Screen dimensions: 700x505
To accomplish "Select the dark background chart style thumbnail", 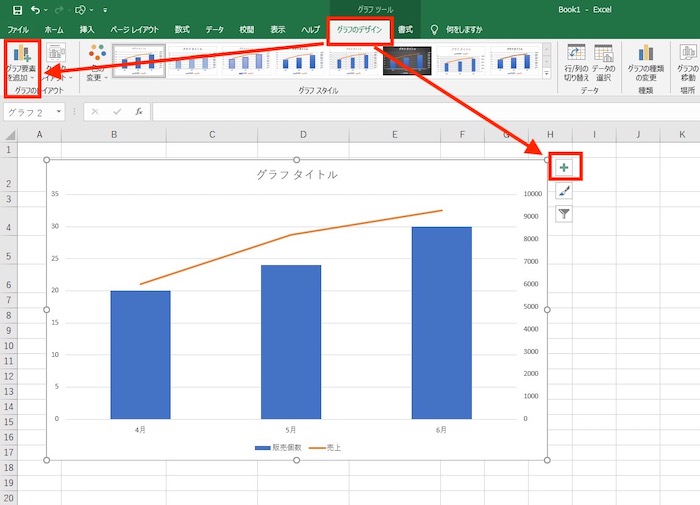I will click(x=408, y=61).
